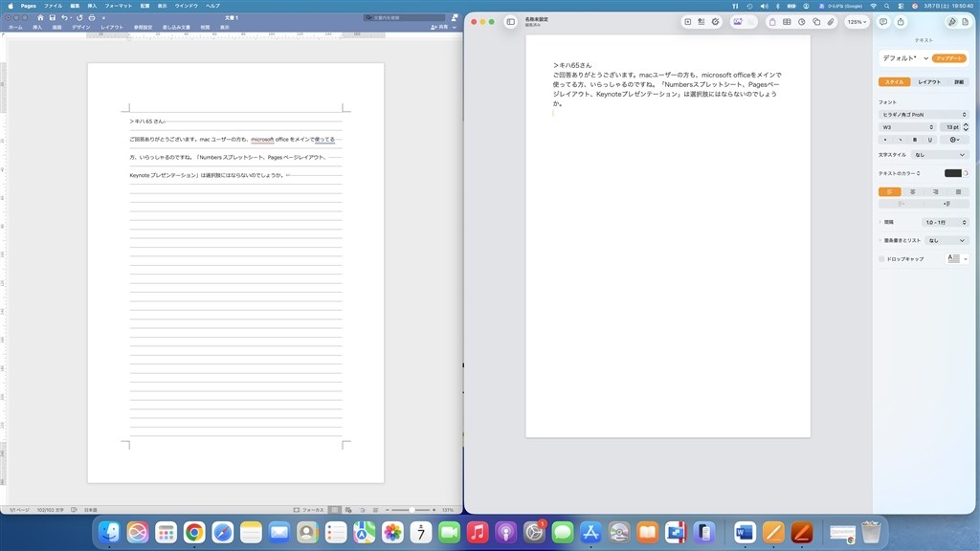Image resolution: width=980 pixels, height=551 pixels.
Task: Click the Wi-Fi icon in menu bar
Action: coord(873,6)
